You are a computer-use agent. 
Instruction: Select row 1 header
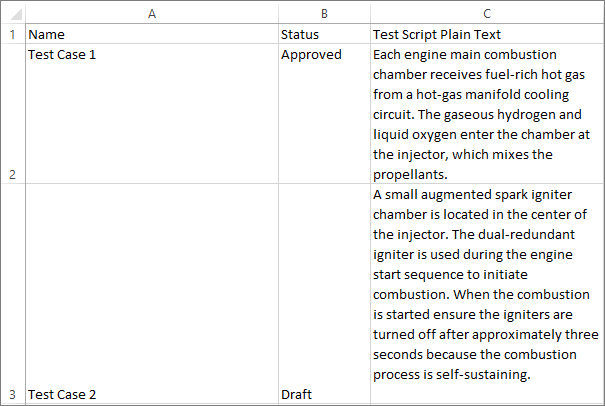13,34
